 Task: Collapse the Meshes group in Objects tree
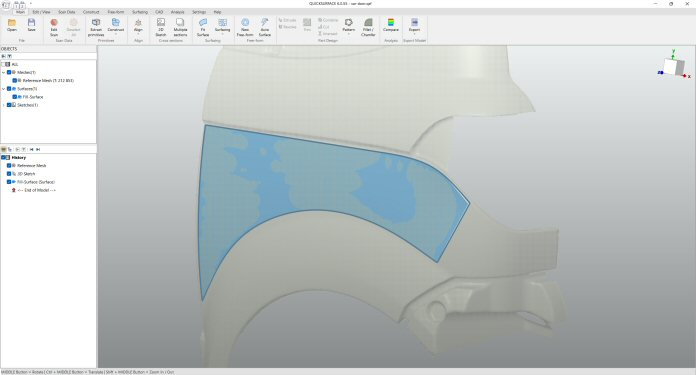click(4, 72)
